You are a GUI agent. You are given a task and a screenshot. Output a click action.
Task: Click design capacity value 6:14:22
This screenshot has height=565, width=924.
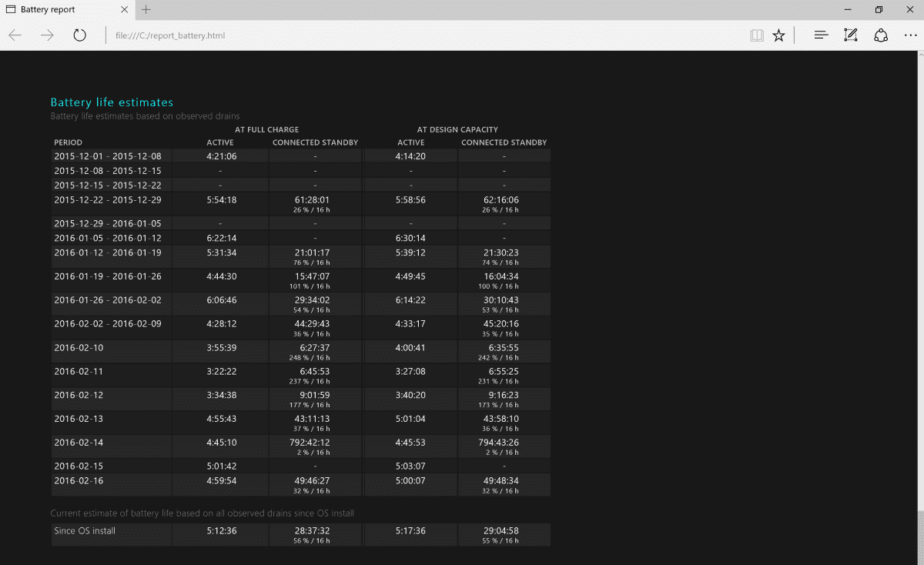click(410, 300)
